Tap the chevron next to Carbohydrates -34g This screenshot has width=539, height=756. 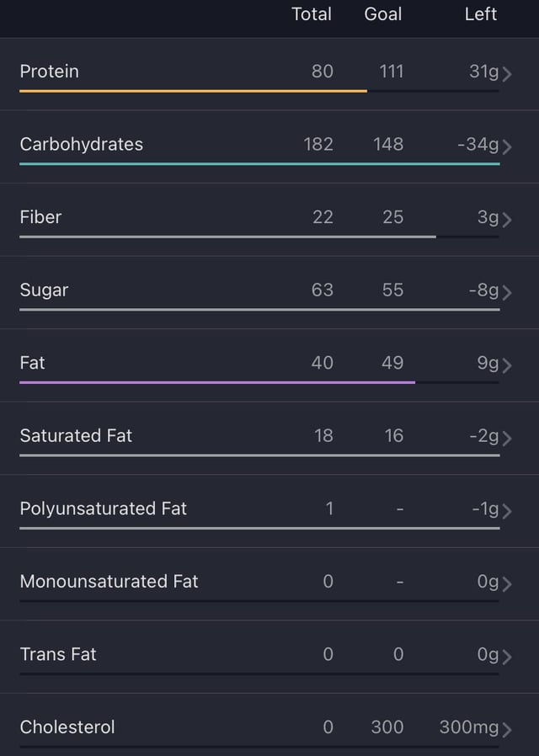point(507,146)
